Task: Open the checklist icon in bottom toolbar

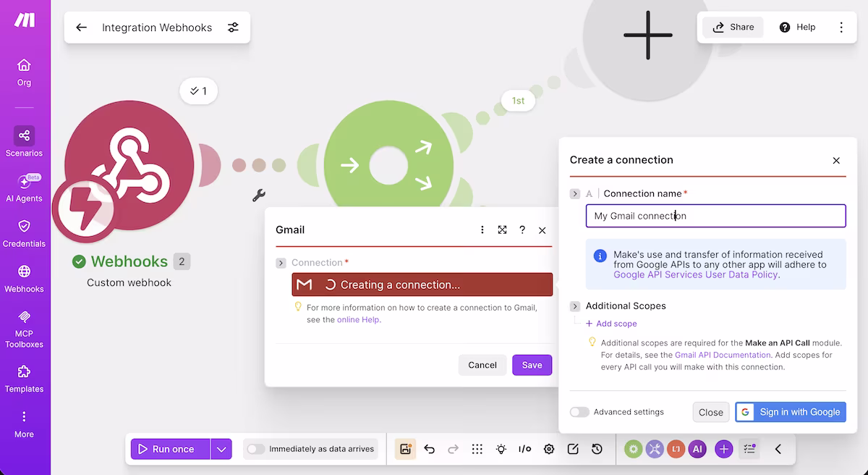Action: 749,449
